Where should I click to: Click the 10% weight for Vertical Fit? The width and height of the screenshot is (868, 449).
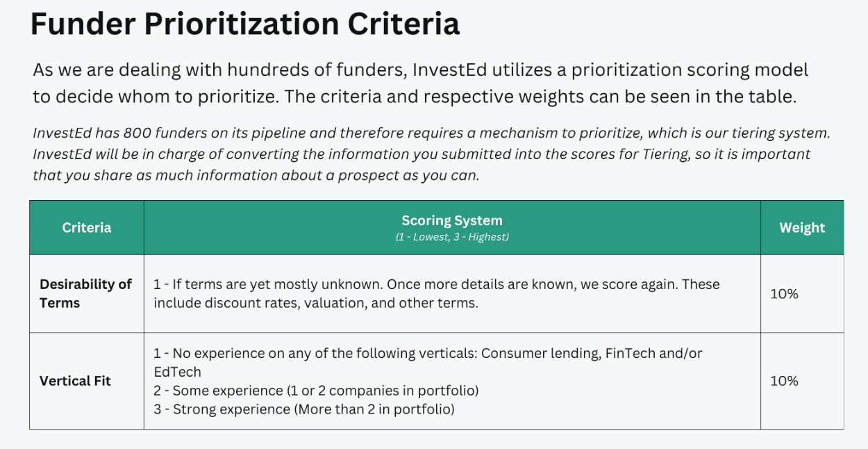click(x=784, y=381)
